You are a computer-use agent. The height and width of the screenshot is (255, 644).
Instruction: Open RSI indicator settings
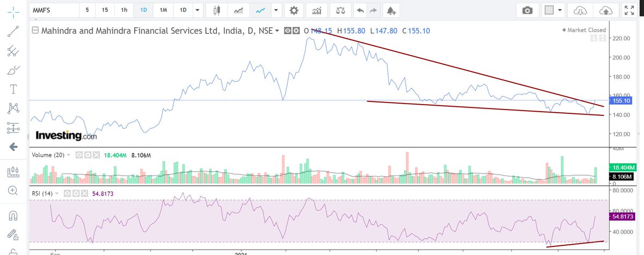[76, 193]
